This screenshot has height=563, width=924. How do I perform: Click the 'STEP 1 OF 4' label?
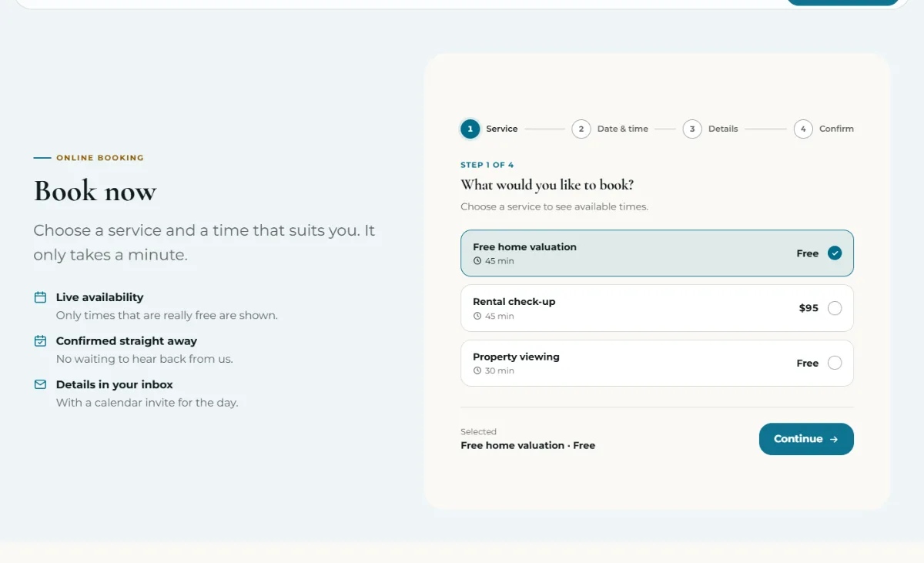click(x=487, y=165)
